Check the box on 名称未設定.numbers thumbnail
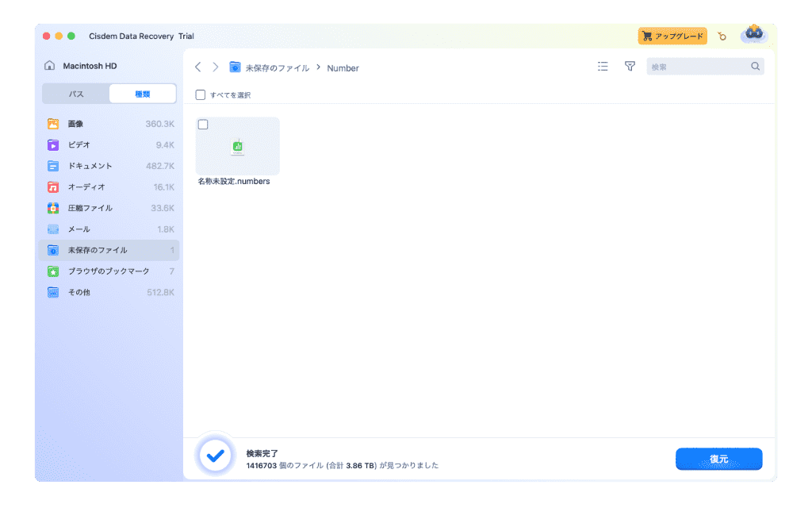Image resolution: width=812 pixels, height=527 pixels. [203, 125]
